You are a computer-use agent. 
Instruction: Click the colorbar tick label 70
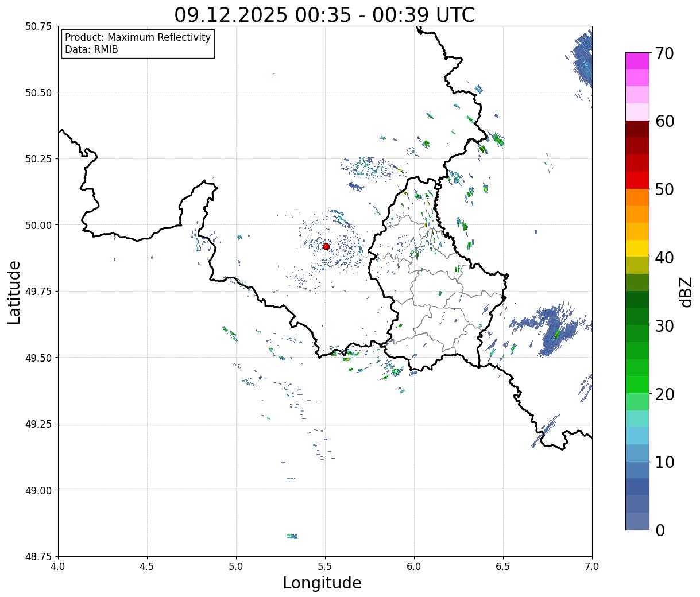[x=664, y=53]
